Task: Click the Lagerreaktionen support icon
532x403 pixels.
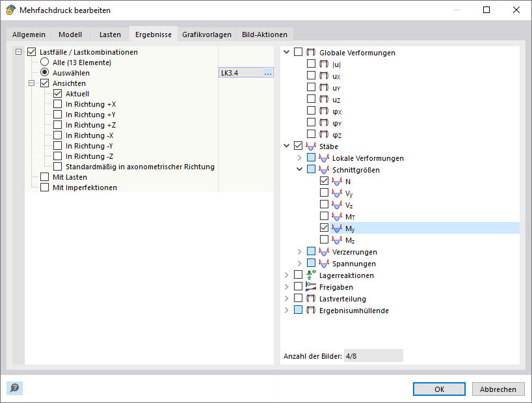Action: [311, 275]
